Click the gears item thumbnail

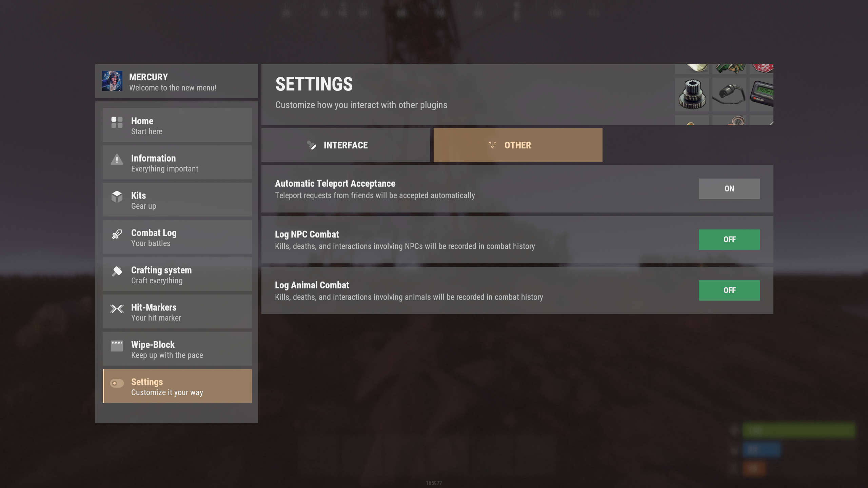tap(692, 95)
